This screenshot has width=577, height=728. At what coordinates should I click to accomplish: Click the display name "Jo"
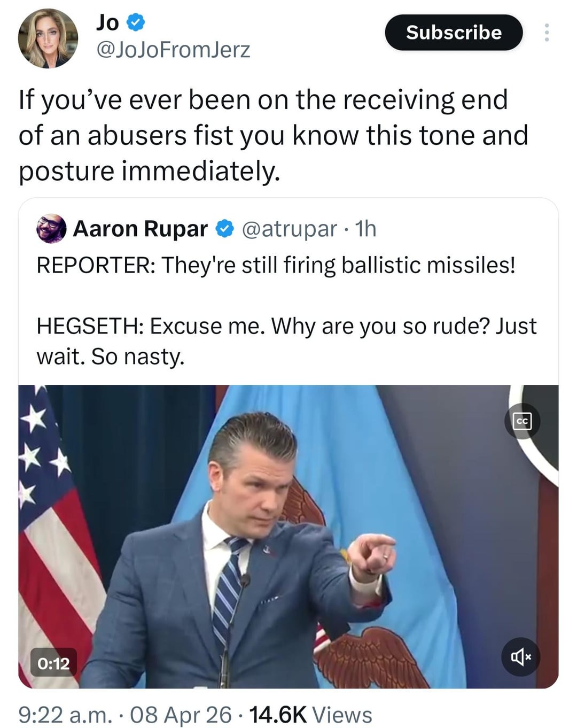[x=107, y=22]
